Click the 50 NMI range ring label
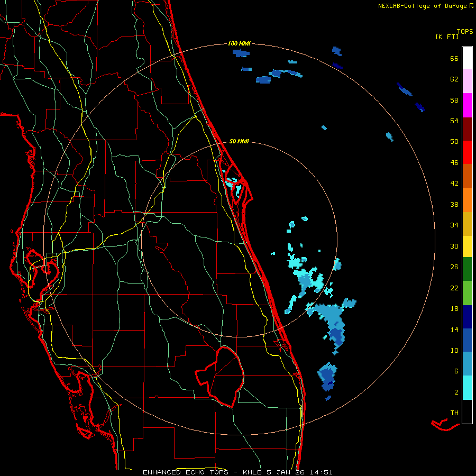The width and height of the screenshot is (476, 476). click(239, 141)
